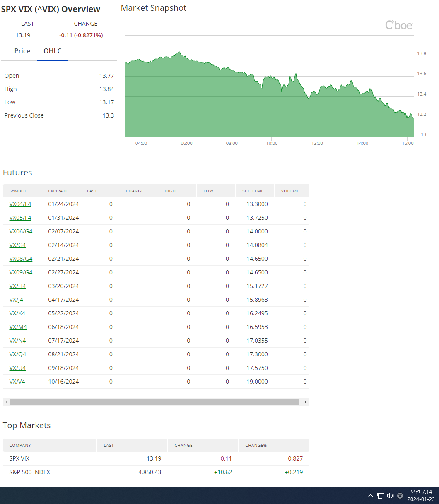Open the VX04/F4 futures link
Viewport: 439px width, 504px height.
[20, 204]
